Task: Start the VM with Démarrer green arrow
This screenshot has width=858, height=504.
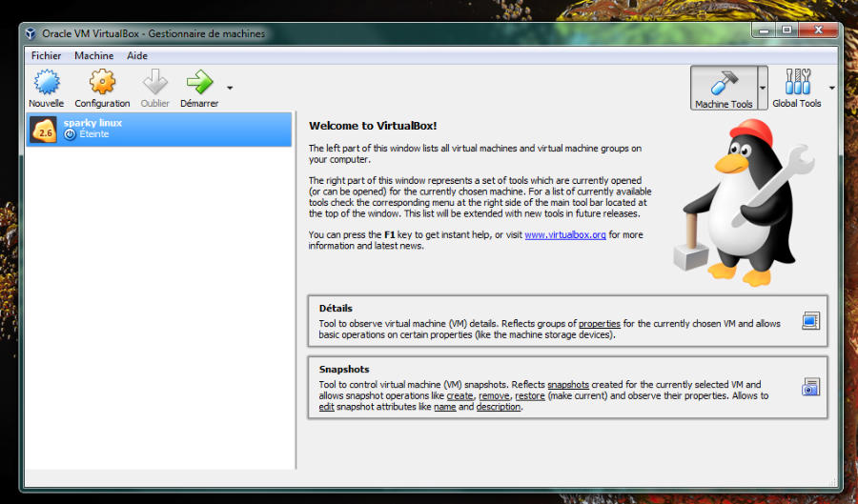Action: point(199,82)
